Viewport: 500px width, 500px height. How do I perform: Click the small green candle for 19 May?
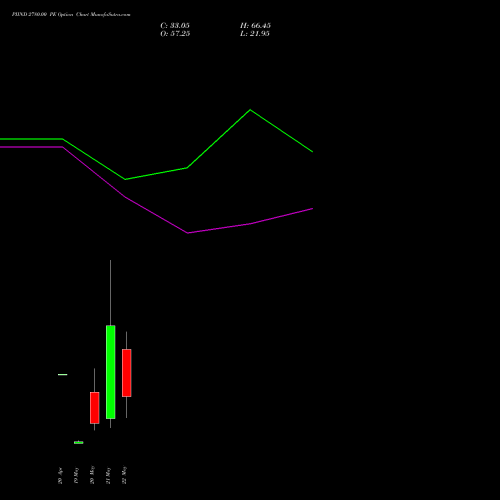pyautogui.click(x=79, y=442)
